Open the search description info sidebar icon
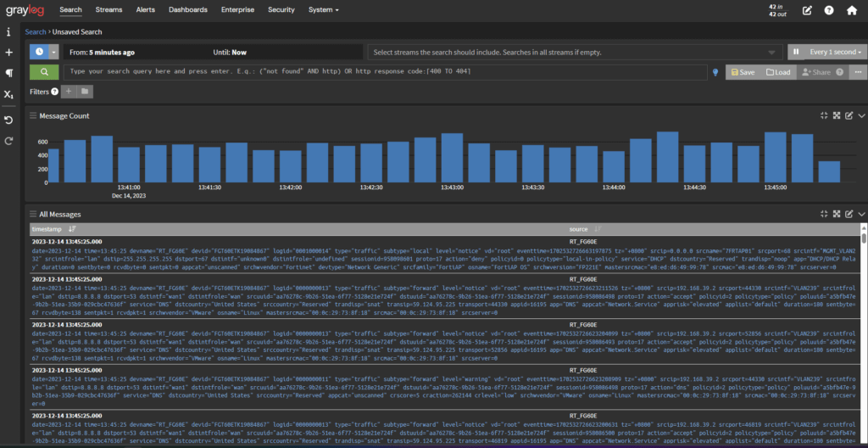Viewport: 868px width, 448px height. point(8,32)
